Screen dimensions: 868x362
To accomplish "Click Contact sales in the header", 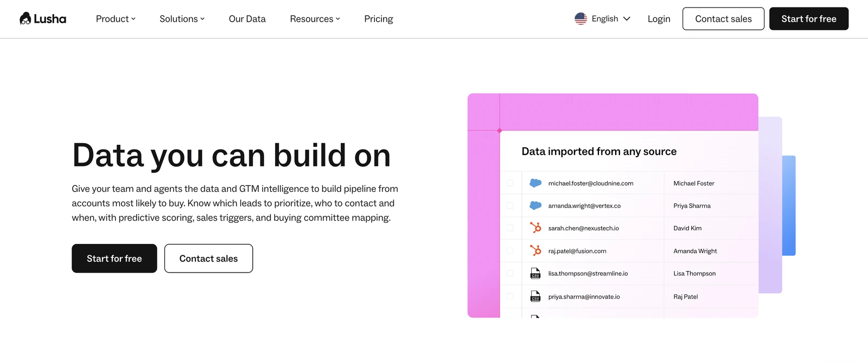I will point(723,19).
